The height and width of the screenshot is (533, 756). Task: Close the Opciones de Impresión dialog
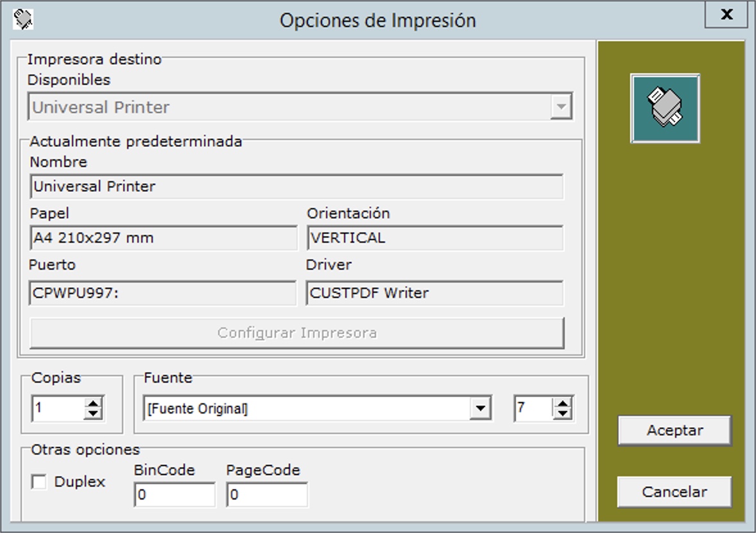click(726, 15)
